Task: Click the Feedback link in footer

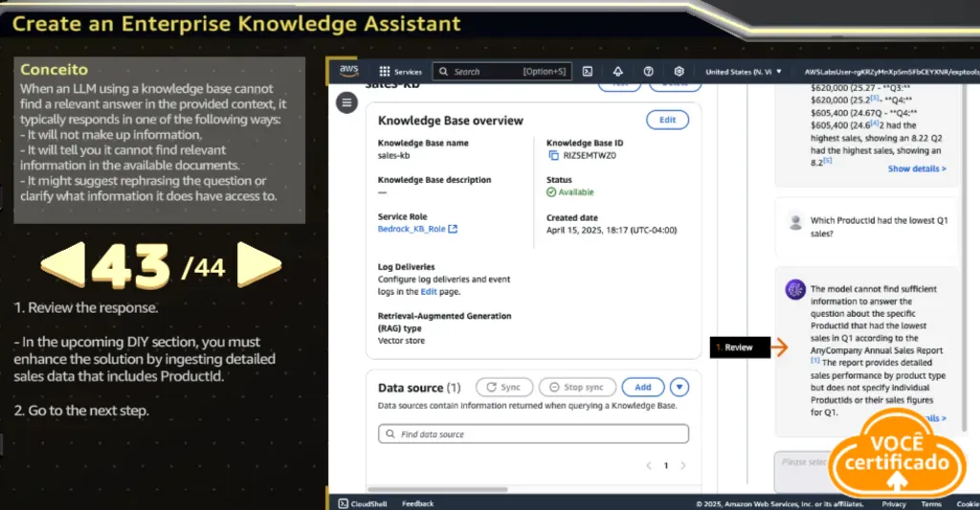Action: [x=417, y=503]
